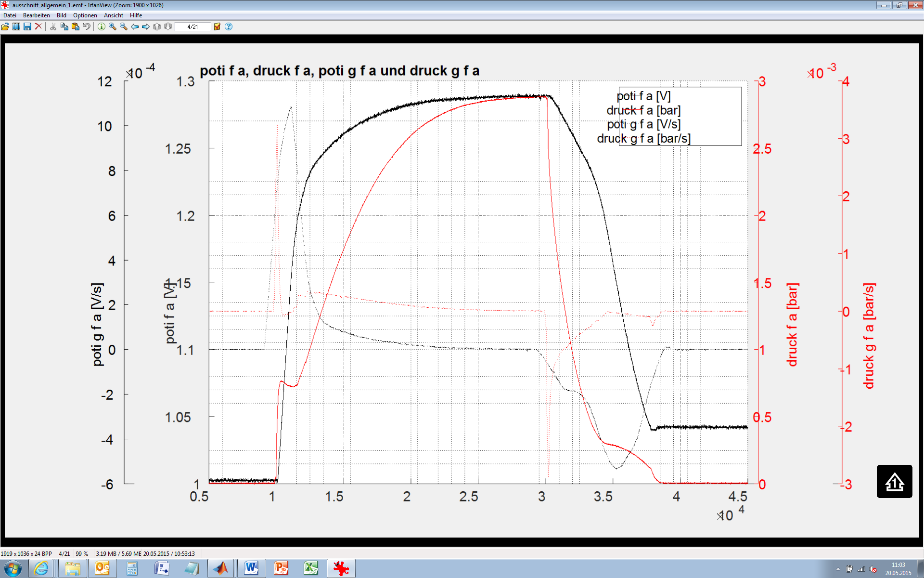Click the paste clipboard icon

click(x=75, y=26)
